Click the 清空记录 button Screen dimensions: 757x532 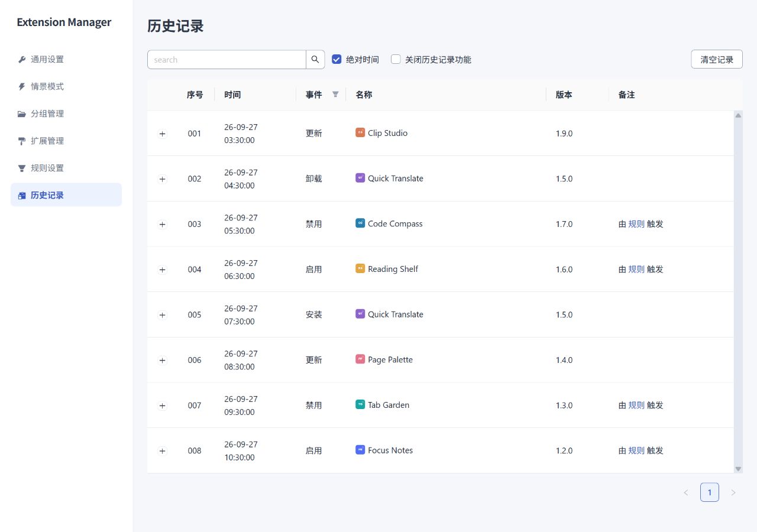coord(717,59)
